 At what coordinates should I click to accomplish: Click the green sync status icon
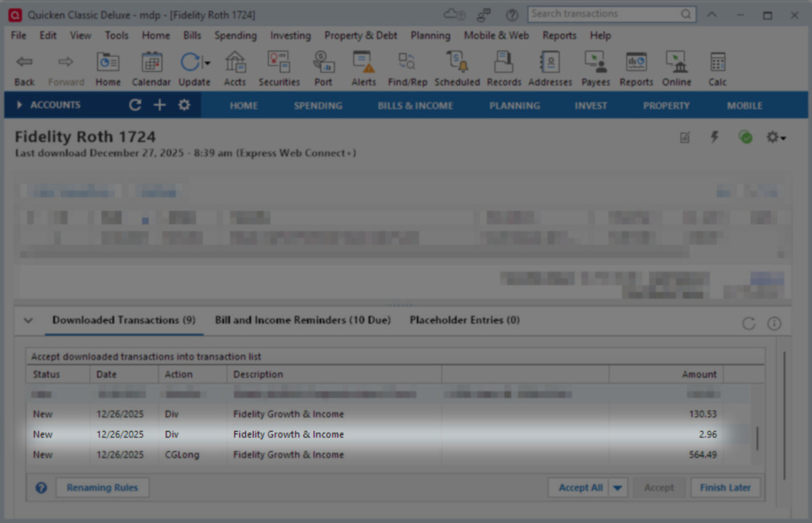pyautogui.click(x=745, y=137)
